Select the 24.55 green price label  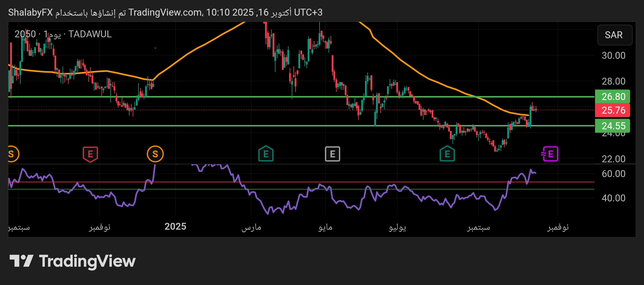click(612, 126)
